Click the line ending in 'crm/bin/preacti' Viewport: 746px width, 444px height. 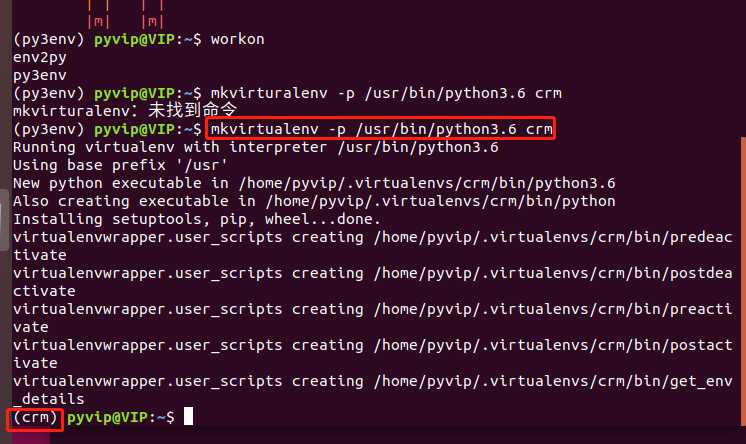[x=373, y=309]
